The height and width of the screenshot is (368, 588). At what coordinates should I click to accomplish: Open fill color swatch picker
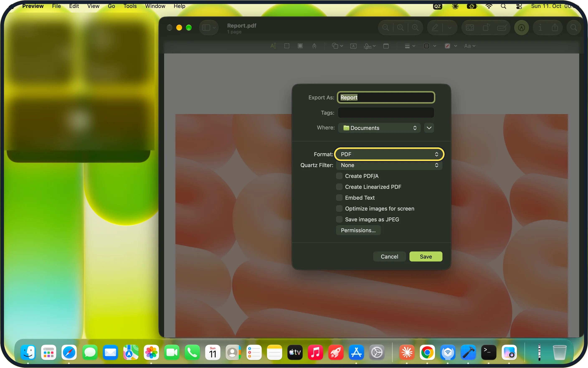pyautogui.click(x=451, y=46)
